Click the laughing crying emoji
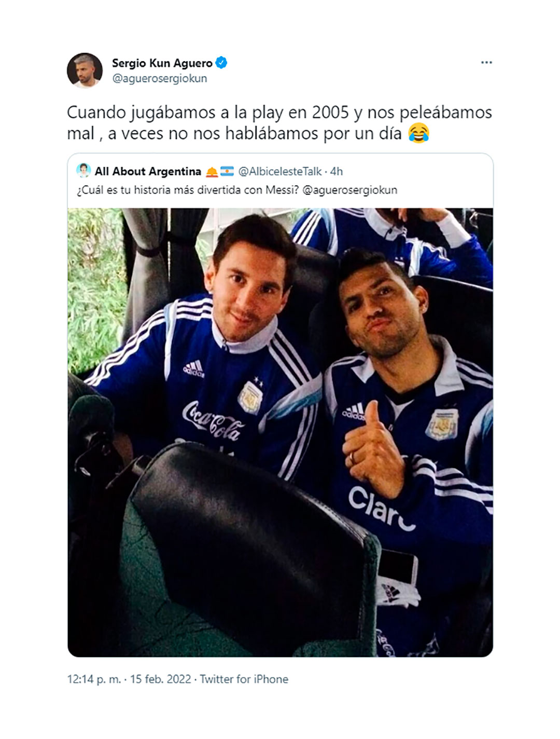The image size is (560, 739). pyautogui.click(x=418, y=133)
